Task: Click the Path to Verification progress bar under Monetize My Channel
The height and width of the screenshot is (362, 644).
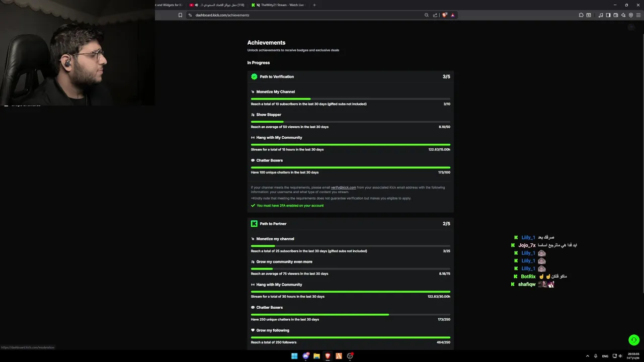Action: click(351, 99)
